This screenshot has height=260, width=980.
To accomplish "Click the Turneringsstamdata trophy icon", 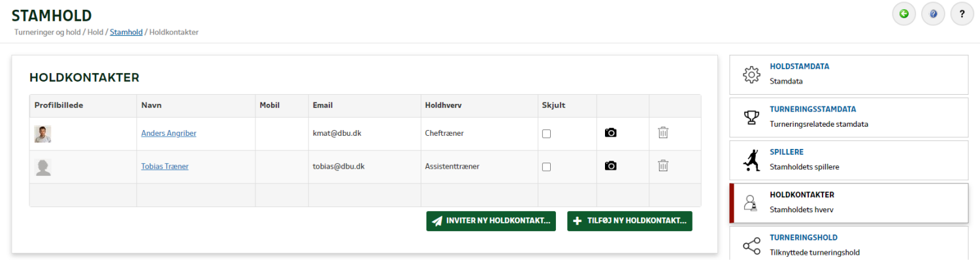I will pyautogui.click(x=752, y=117).
